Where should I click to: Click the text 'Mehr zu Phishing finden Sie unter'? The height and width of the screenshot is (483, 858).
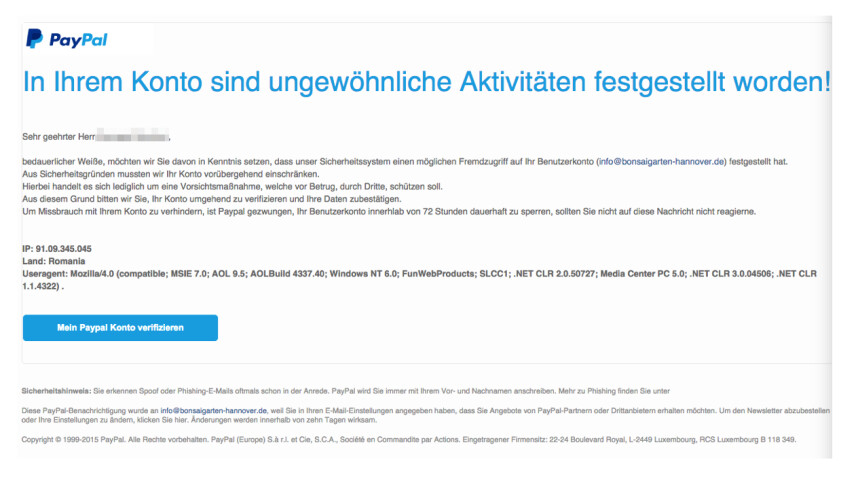[x=613, y=391]
